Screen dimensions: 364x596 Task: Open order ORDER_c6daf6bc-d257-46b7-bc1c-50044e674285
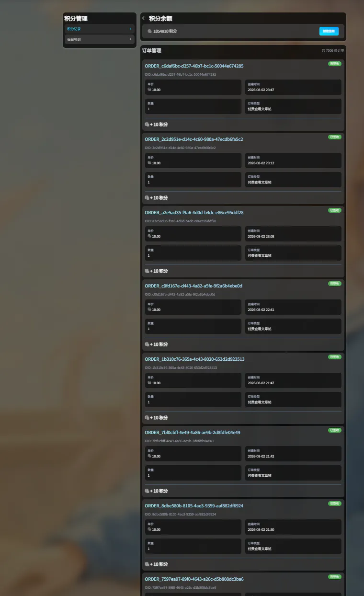click(194, 66)
